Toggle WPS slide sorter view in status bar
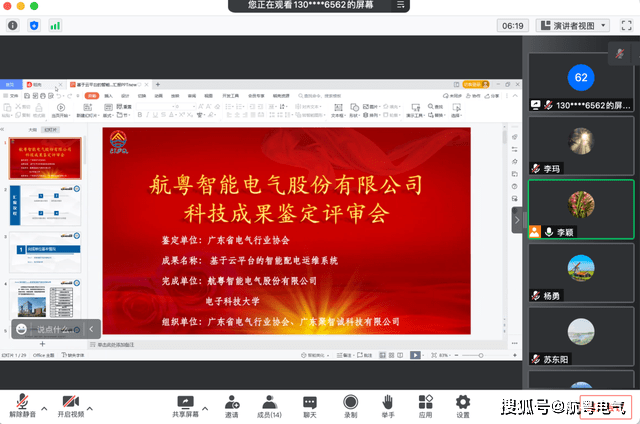 point(391,355)
